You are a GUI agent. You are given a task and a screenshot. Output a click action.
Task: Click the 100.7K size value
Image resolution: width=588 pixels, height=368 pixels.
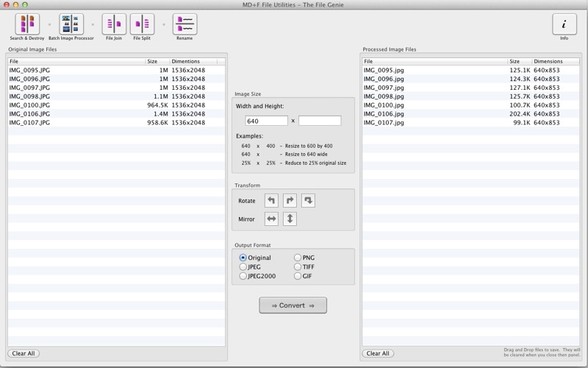[x=520, y=105]
